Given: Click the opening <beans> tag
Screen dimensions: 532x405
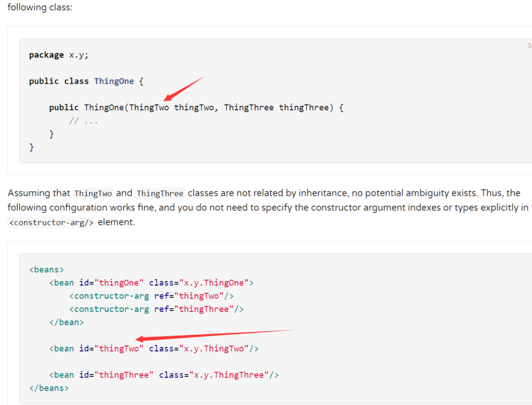Looking at the screenshot, I should point(46,270).
